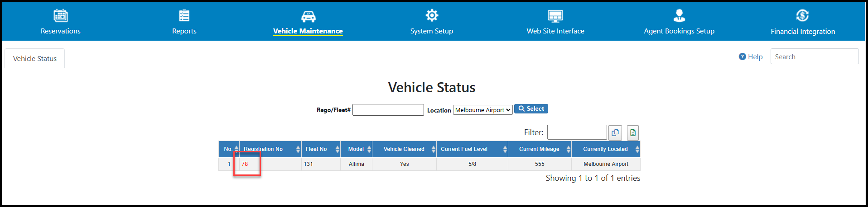Image resolution: width=868 pixels, height=207 pixels.
Task: Open the Agent Bookings Setup person icon
Action: pyautogui.click(x=679, y=16)
